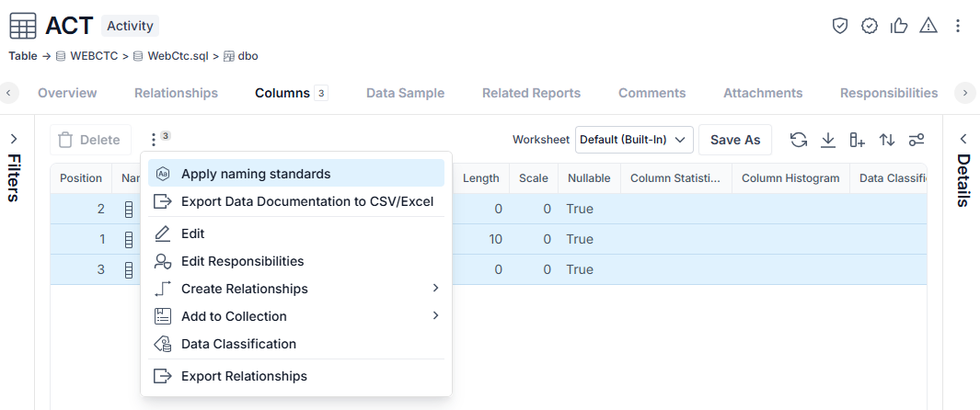Screen dimensions: 980x410
Task: Click the verified badge icon in header
Action: (870, 26)
